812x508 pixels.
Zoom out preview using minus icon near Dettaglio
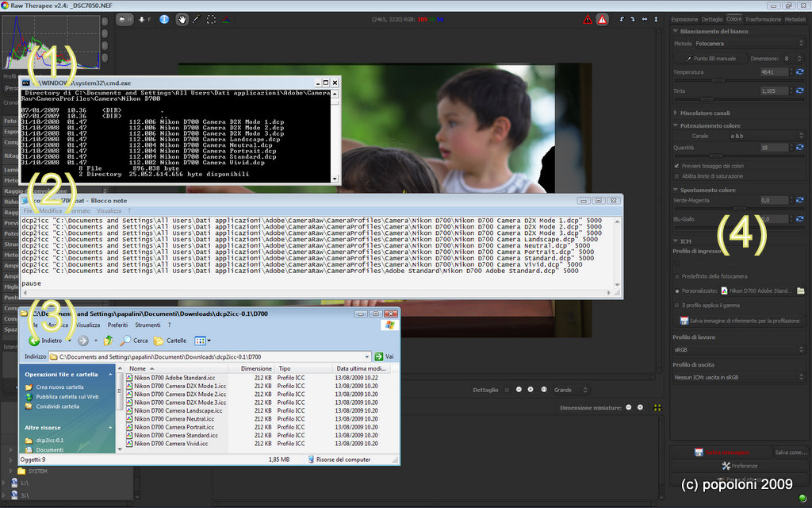519,390
